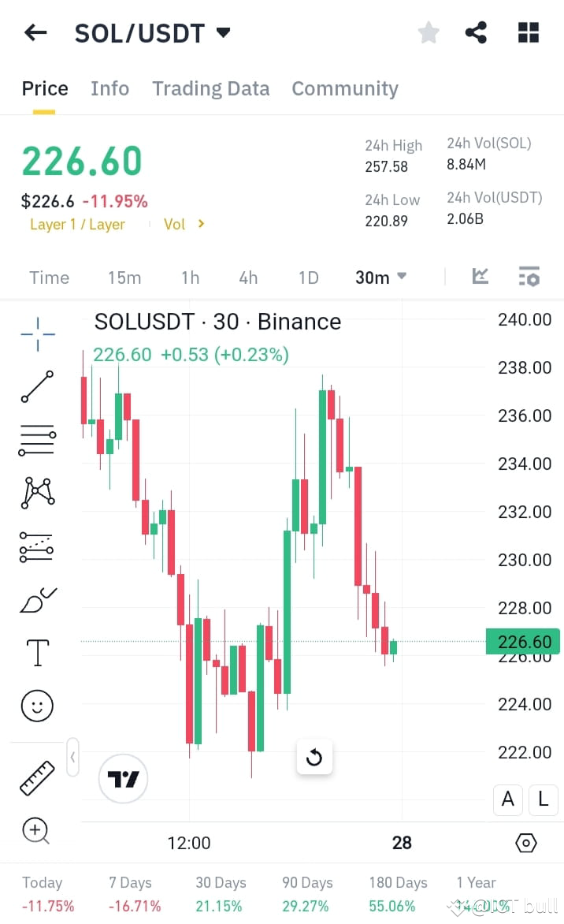Open the Community tab
The width and height of the screenshot is (564, 924).
pyautogui.click(x=344, y=88)
